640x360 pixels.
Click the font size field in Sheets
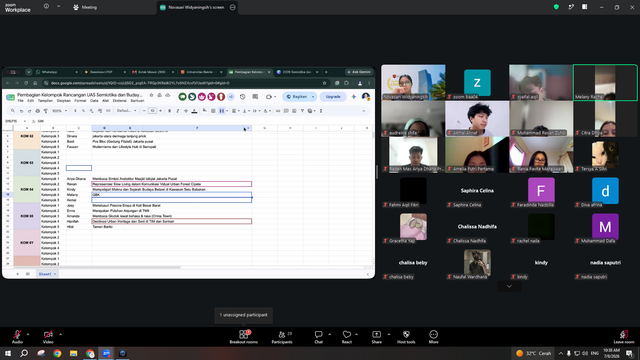(x=152, y=111)
